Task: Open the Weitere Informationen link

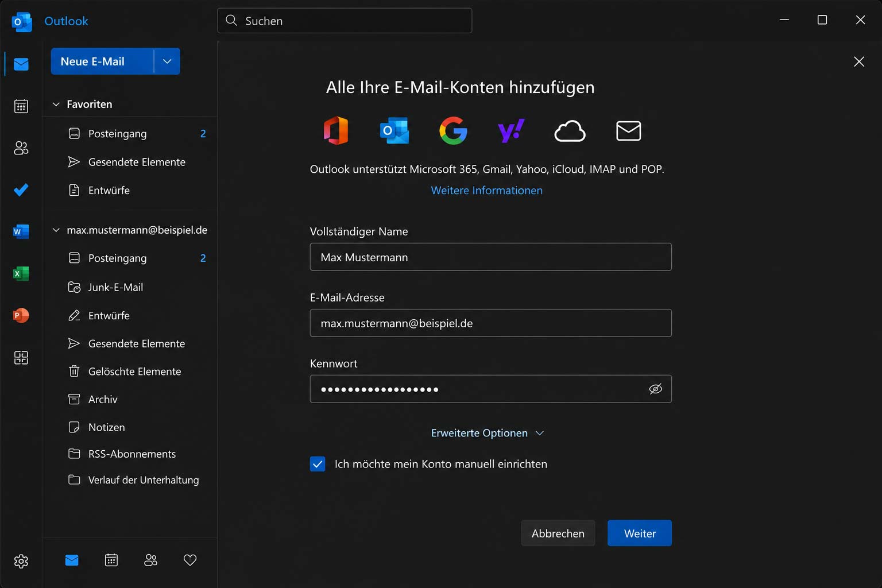Action: (x=487, y=191)
